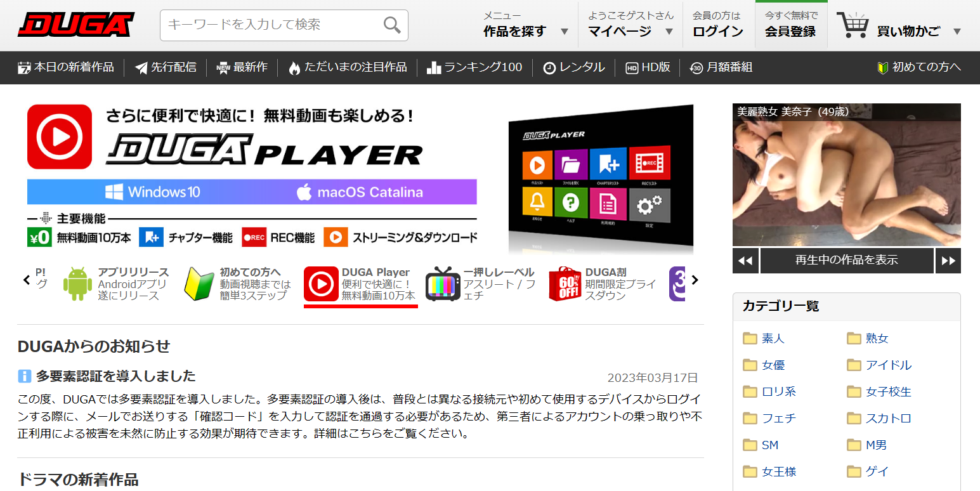Click the large DUGA Player promotional banner
Image resolution: width=980 pixels, height=491 pixels.
pyautogui.click(x=360, y=179)
